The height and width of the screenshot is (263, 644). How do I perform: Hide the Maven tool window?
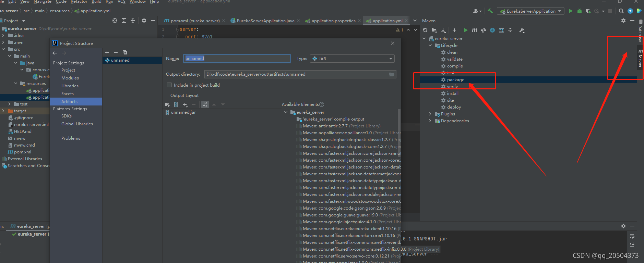[632, 21]
